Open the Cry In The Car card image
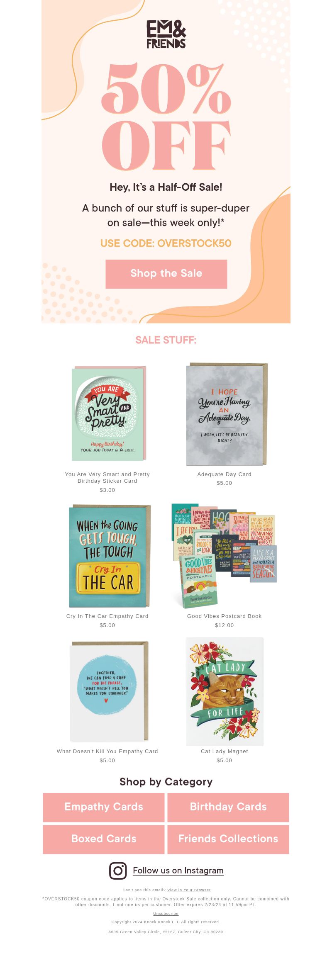332x980 pixels. click(x=110, y=556)
